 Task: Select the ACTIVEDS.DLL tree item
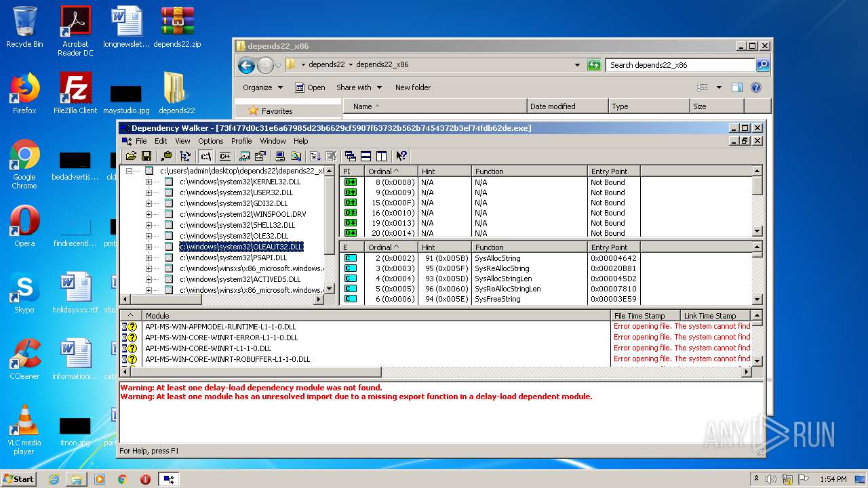[x=240, y=279]
